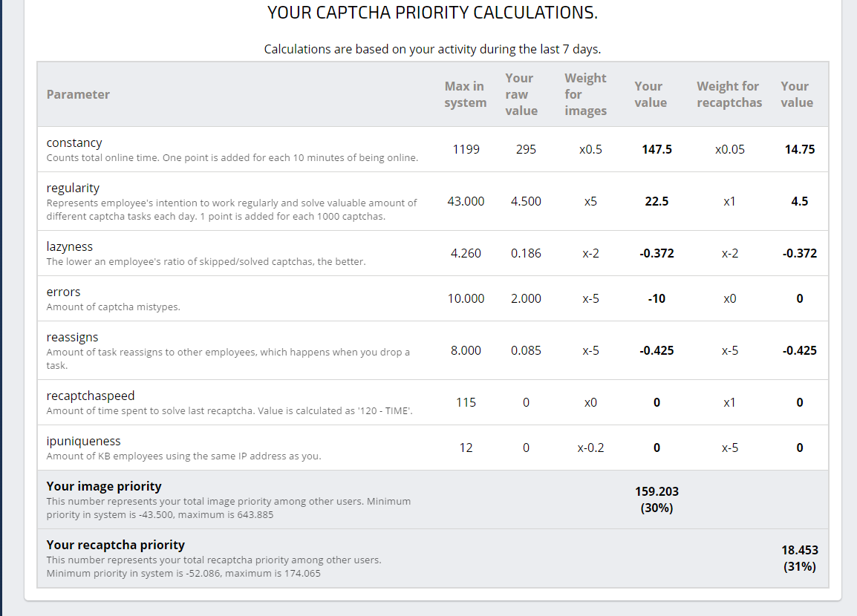Viewport: 857px width, 616px height.
Task: Click the recaptcha priority total 18.453
Action: point(799,550)
